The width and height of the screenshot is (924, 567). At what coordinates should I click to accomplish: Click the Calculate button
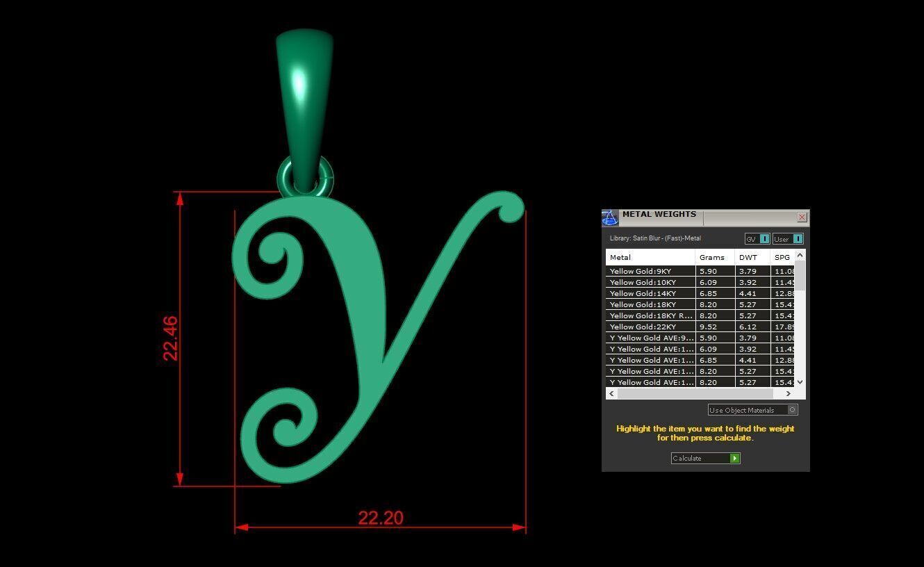tap(705, 459)
